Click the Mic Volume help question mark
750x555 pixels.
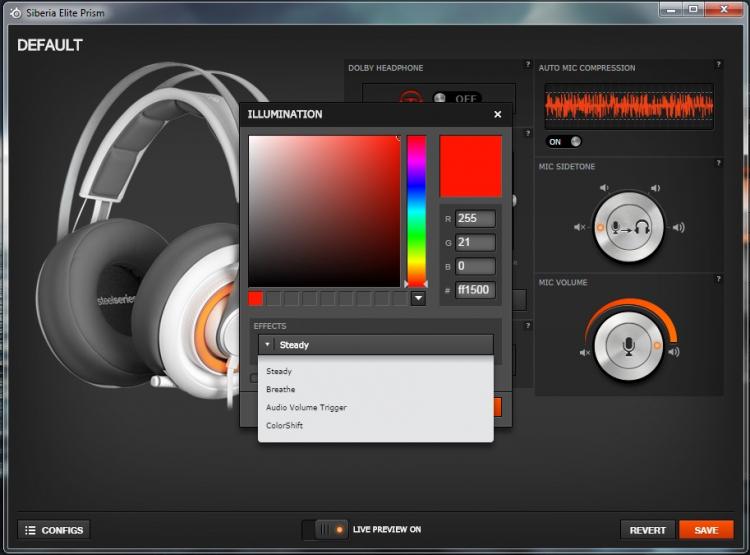718,279
